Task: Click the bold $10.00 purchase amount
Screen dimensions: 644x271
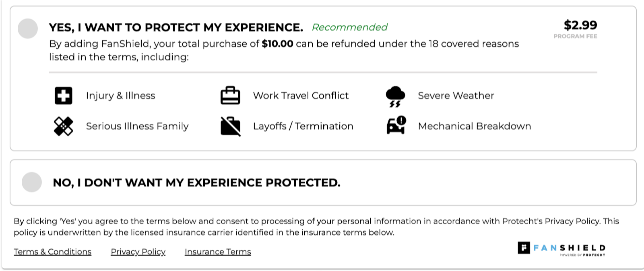Action: coord(277,44)
